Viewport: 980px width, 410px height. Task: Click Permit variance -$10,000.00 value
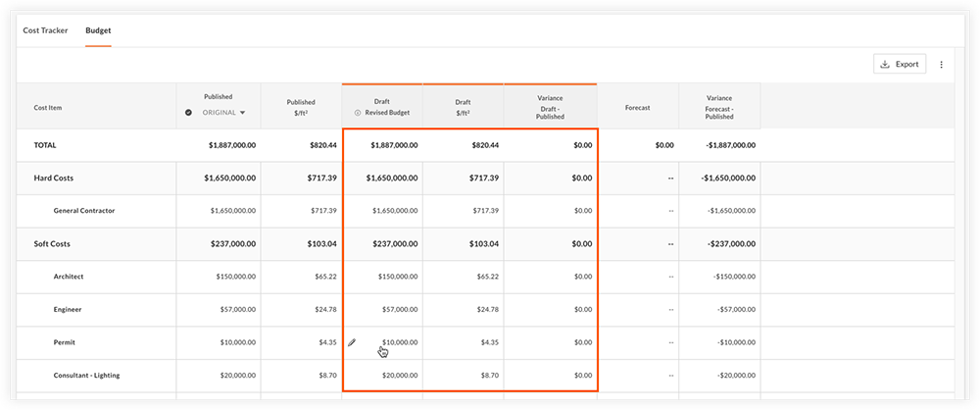737,342
